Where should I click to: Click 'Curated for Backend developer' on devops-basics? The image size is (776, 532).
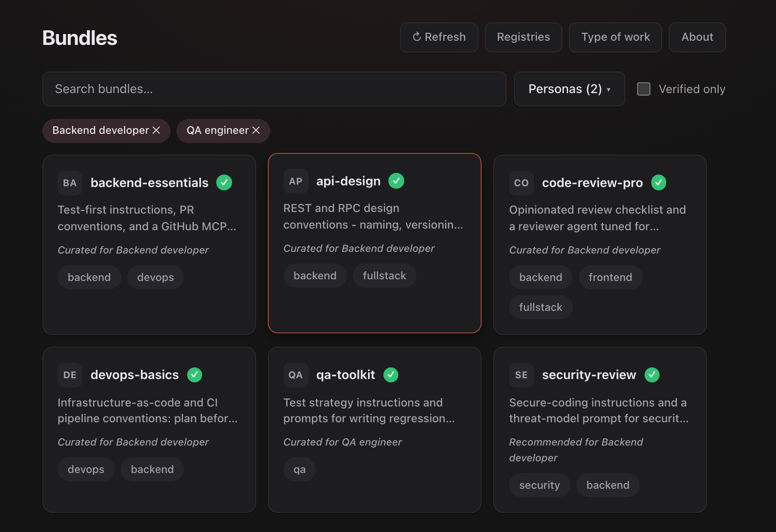[133, 442]
